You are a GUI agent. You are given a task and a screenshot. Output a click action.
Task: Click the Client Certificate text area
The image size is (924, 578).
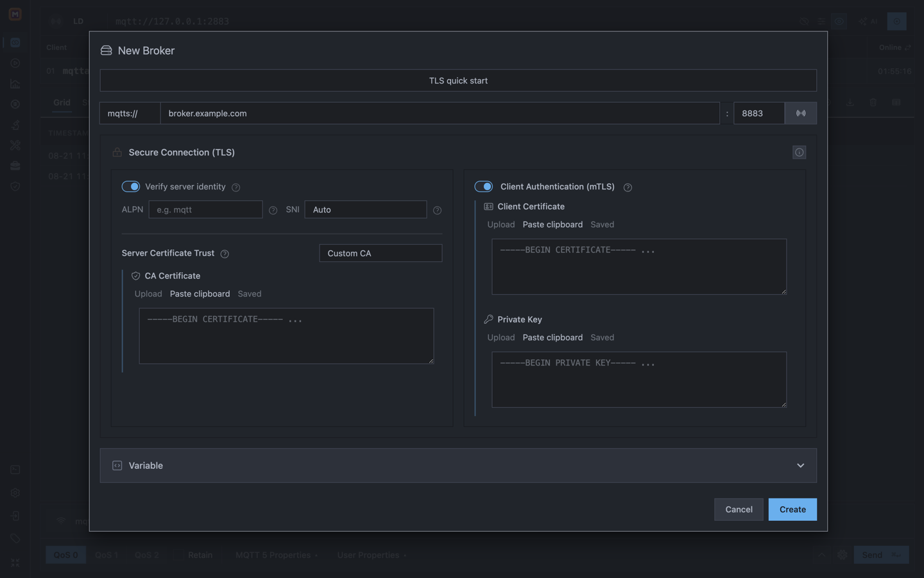[x=639, y=267]
